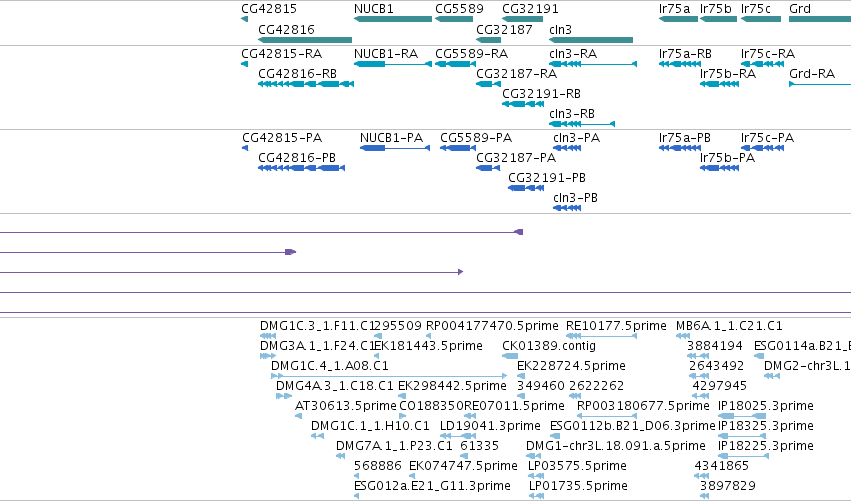The height and width of the screenshot is (501, 851).
Task: Click the CG32191 gene label
Action: (530, 9)
